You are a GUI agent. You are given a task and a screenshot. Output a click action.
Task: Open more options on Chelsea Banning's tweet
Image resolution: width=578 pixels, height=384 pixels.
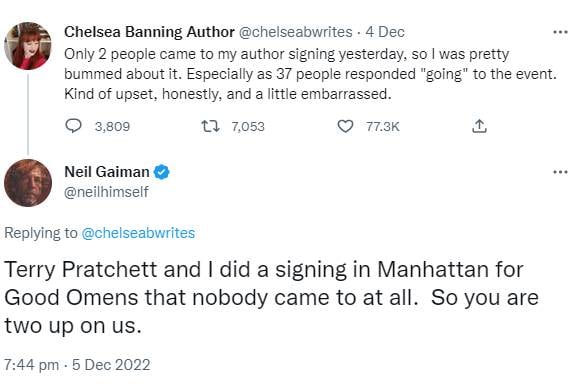click(x=560, y=32)
